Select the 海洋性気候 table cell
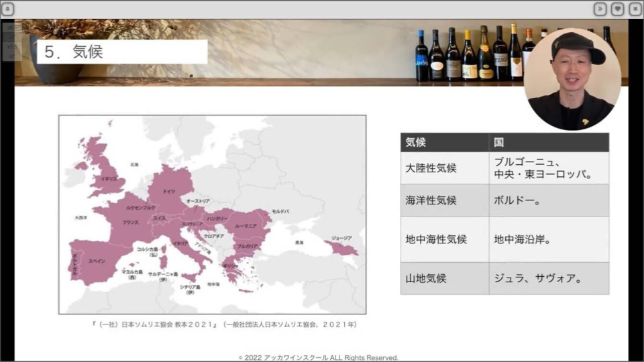The image size is (644, 362). click(444, 200)
